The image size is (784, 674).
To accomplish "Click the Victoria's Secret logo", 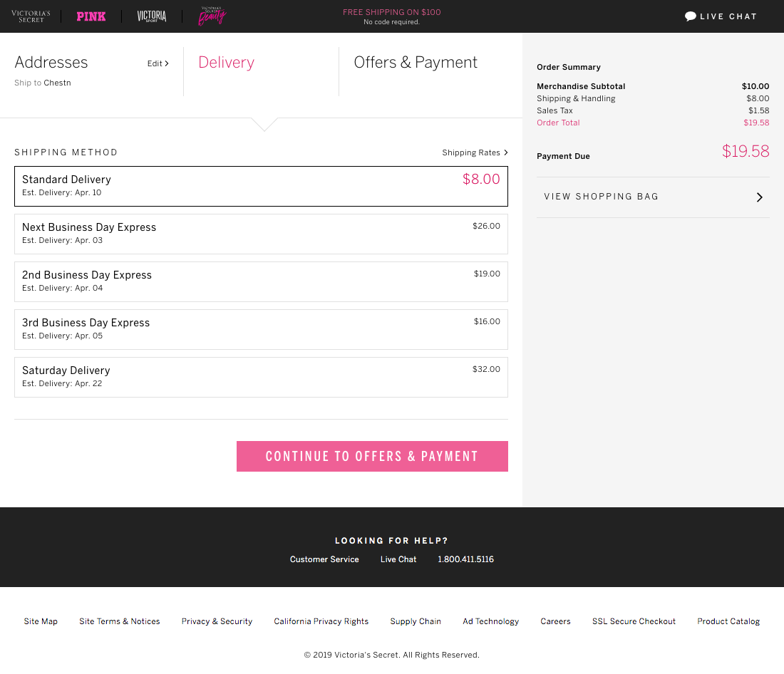I will click(31, 16).
